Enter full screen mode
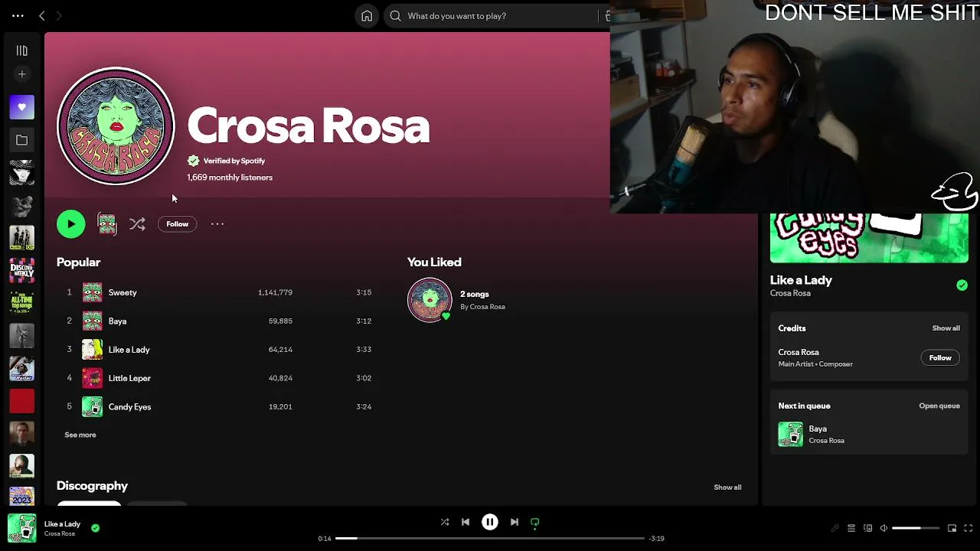Viewport: 980px width, 551px height. pos(968,528)
